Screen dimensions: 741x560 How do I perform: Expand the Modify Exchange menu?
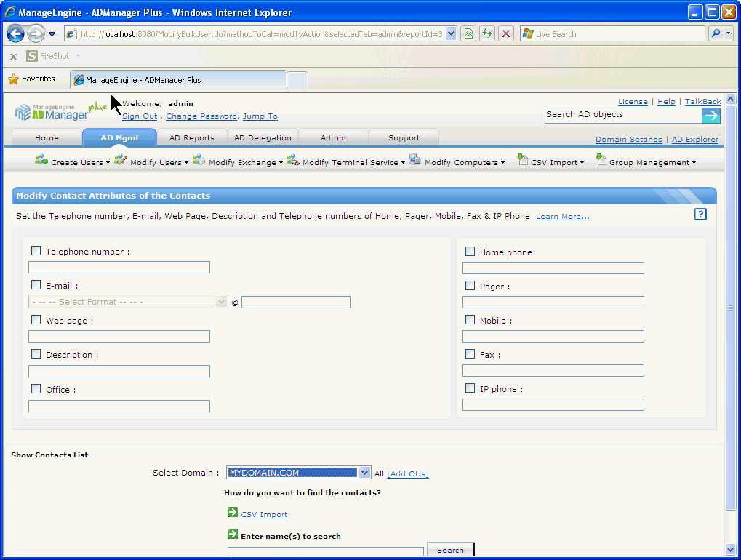pyautogui.click(x=281, y=163)
